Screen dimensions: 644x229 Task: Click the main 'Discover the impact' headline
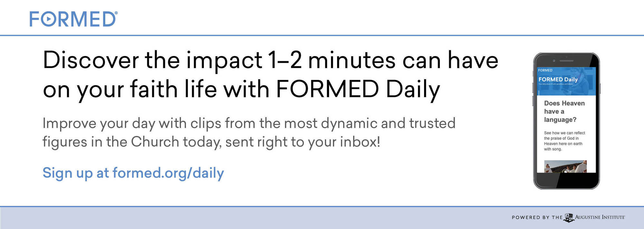[x=270, y=75]
